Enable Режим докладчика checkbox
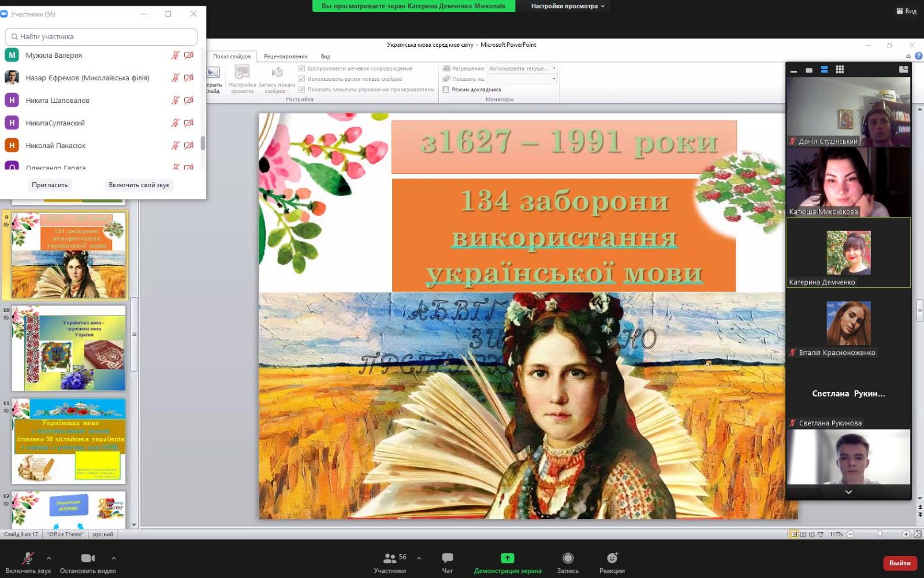The width and height of the screenshot is (924, 578). (x=446, y=90)
